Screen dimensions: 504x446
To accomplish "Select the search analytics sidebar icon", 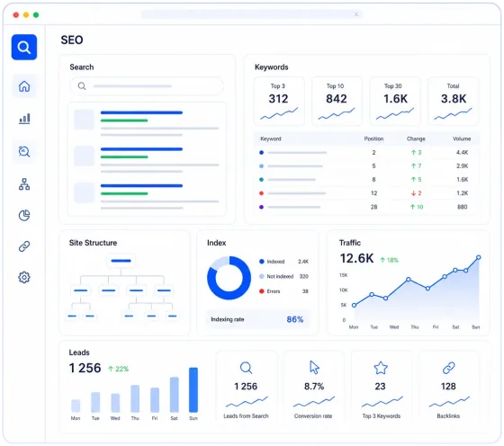I will 24,151.
